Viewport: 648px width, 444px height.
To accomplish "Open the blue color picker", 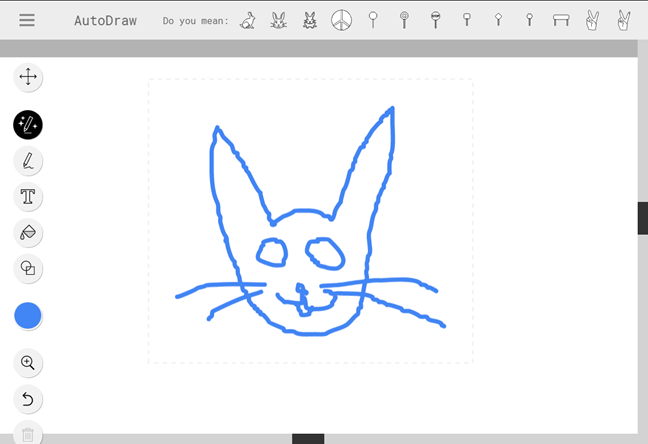I will (x=28, y=316).
